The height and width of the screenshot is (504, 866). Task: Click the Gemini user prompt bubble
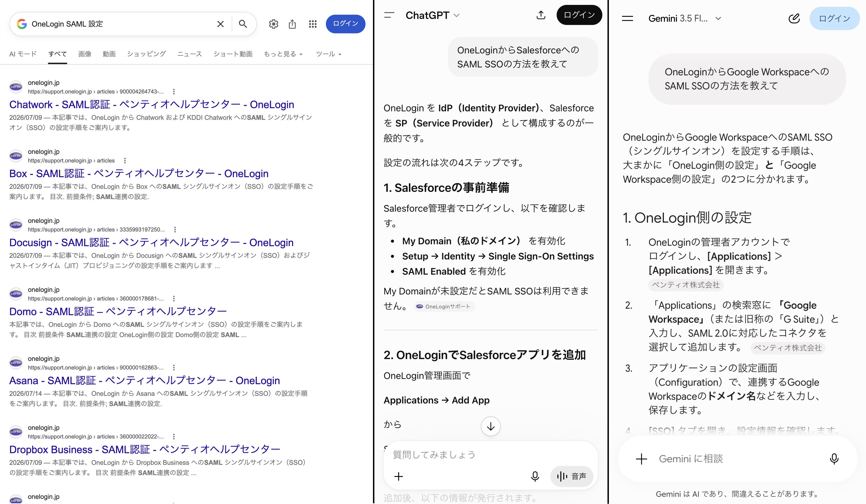[747, 79]
